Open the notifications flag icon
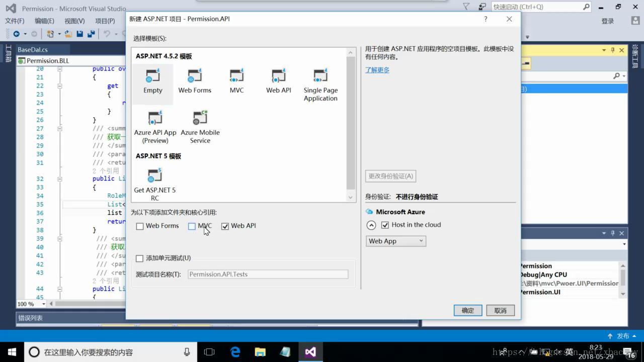Image resolution: width=644 pixels, height=362 pixels. [466, 7]
